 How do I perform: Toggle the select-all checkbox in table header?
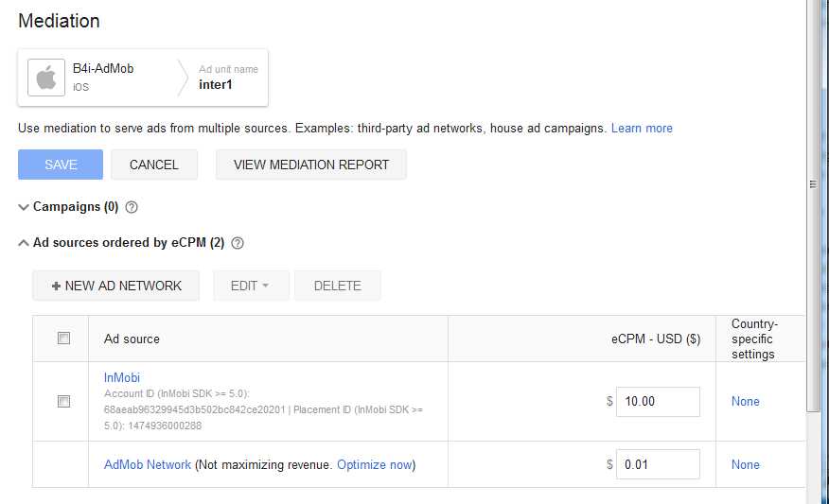(x=64, y=339)
